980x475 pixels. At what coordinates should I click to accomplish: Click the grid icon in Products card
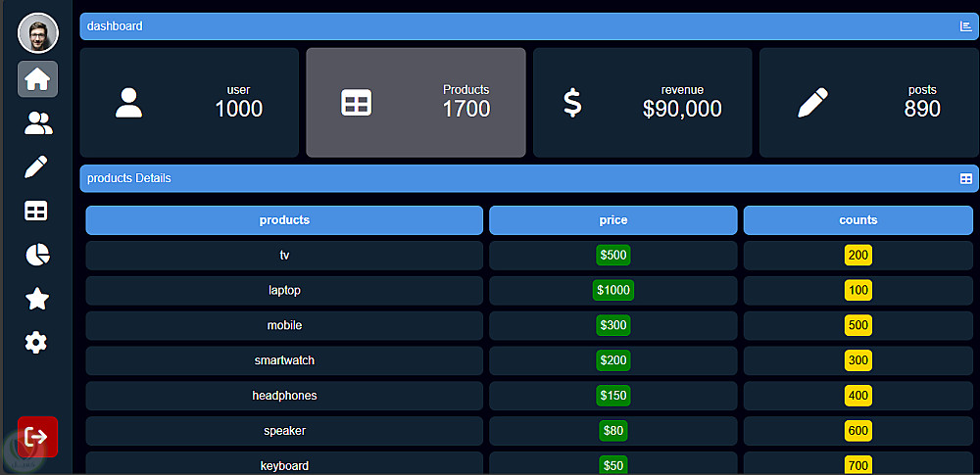357,103
